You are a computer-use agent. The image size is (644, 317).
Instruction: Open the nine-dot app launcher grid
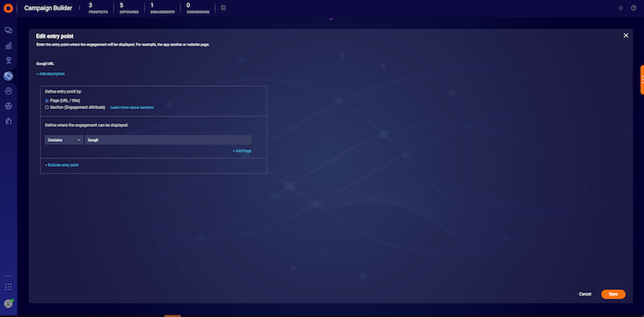point(9,287)
